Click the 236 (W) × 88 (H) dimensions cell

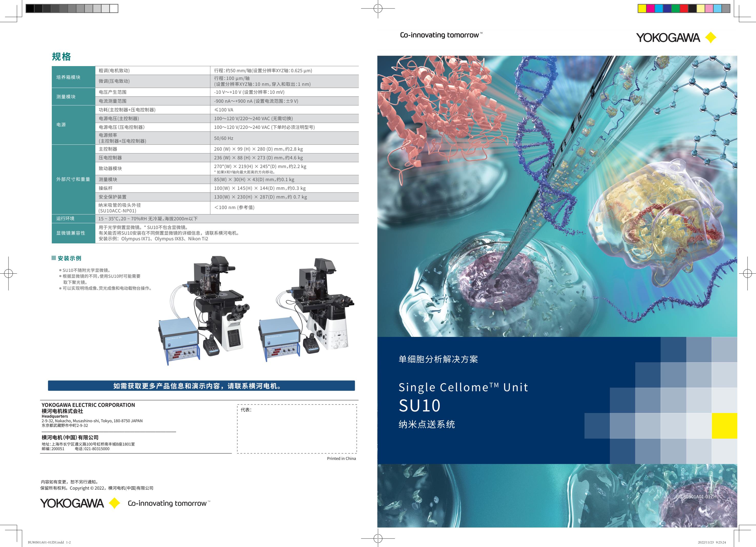pos(284,158)
